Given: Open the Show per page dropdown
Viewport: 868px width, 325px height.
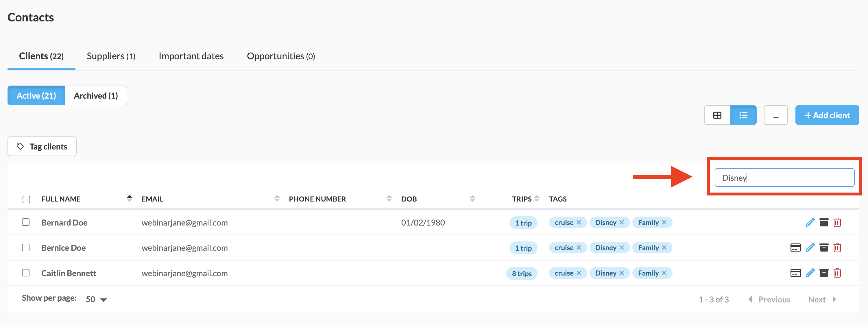Looking at the screenshot, I should point(96,299).
